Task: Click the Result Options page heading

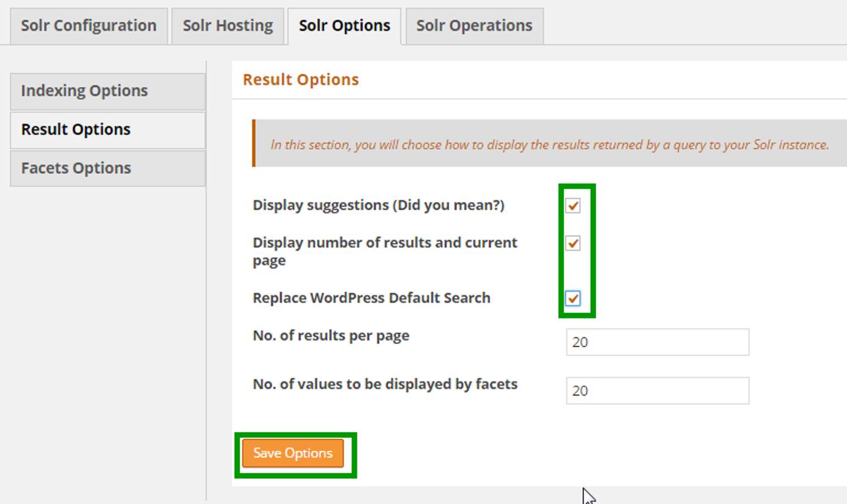Action: point(300,79)
